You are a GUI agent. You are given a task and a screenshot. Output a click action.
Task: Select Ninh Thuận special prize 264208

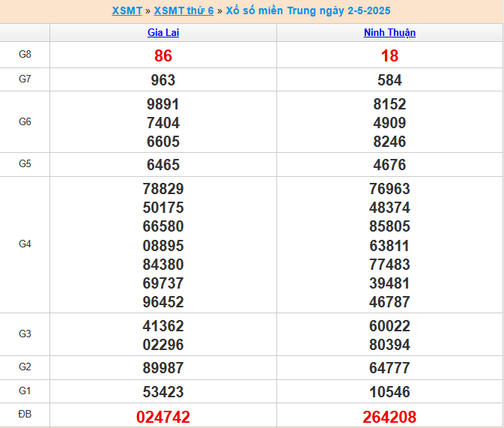[x=389, y=417]
